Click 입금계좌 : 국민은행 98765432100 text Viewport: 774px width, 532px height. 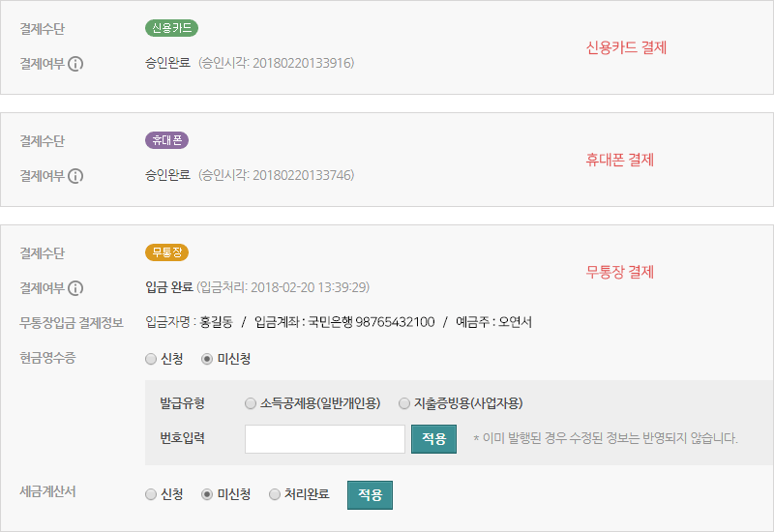coord(344,322)
